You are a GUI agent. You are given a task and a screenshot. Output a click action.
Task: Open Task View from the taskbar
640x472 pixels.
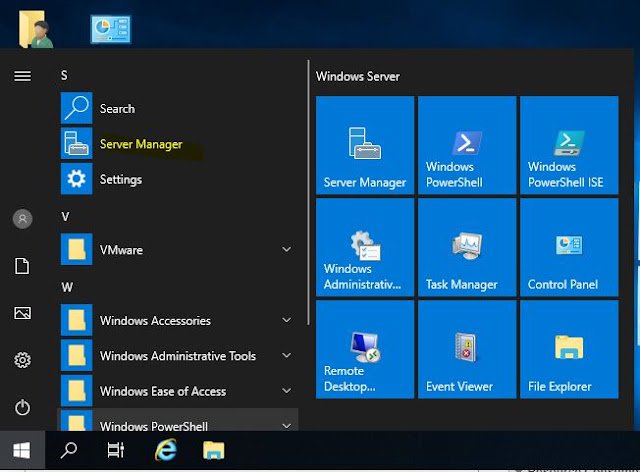pos(116,450)
